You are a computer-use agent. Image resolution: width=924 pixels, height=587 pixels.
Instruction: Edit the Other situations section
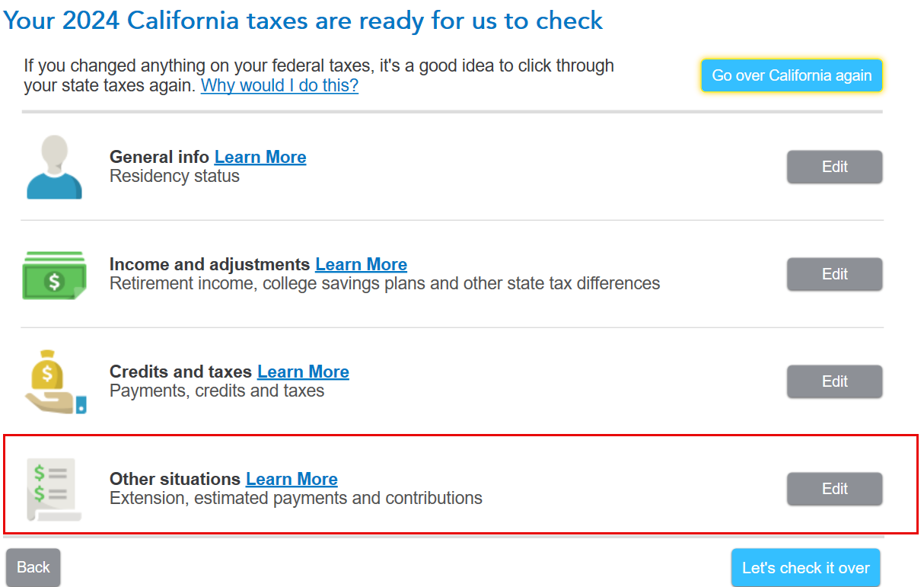point(834,489)
